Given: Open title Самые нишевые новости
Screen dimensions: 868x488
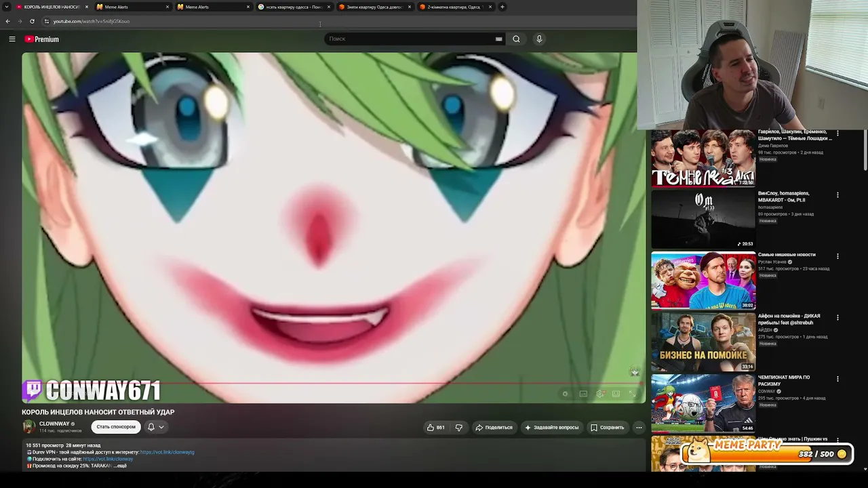Looking at the screenshot, I should pos(787,255).
